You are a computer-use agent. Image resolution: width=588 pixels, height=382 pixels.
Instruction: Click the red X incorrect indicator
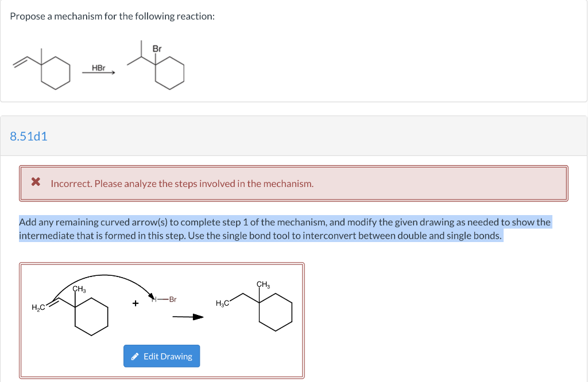36,182
